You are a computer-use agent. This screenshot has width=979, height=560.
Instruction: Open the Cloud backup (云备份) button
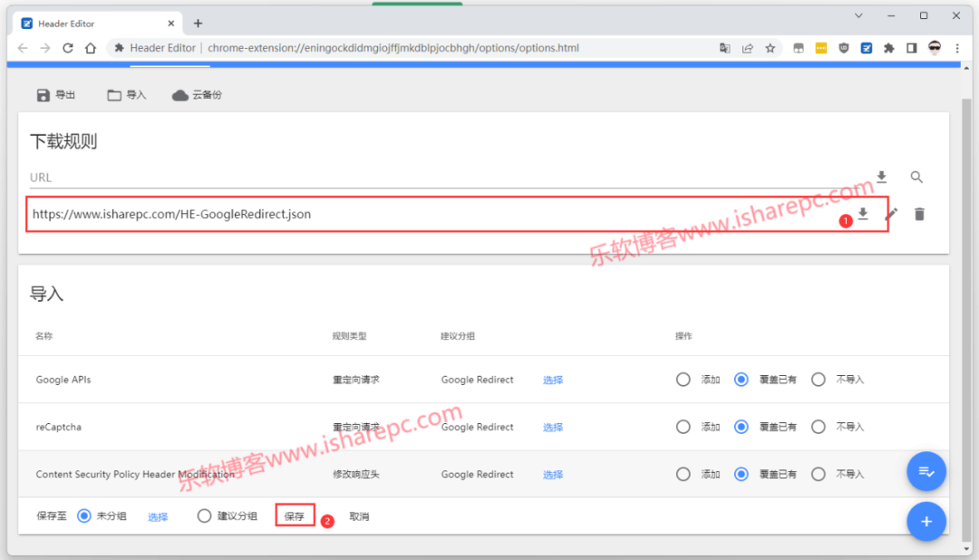click(x=198, y=95)
